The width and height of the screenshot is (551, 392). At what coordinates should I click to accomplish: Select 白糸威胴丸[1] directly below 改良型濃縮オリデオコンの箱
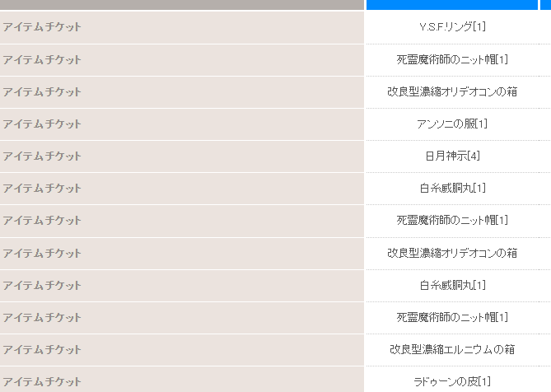[x=452, y=285]
